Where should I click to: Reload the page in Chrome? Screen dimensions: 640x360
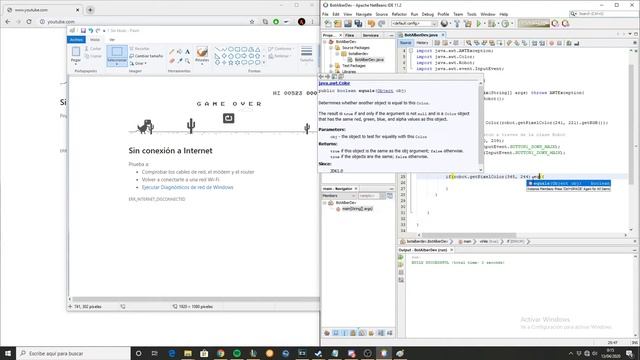tap(29, 22)
